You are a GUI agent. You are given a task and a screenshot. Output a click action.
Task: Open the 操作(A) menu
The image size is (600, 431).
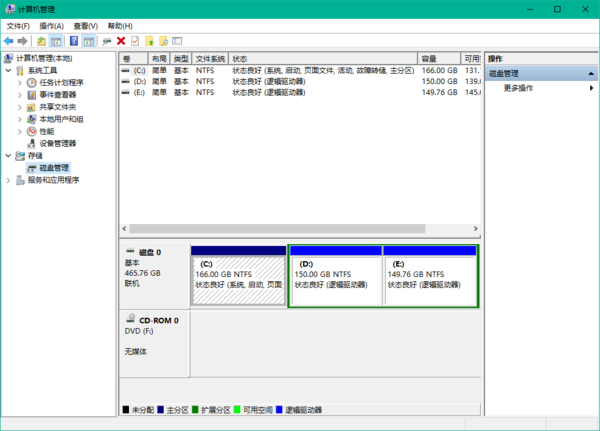click(51, 25)
